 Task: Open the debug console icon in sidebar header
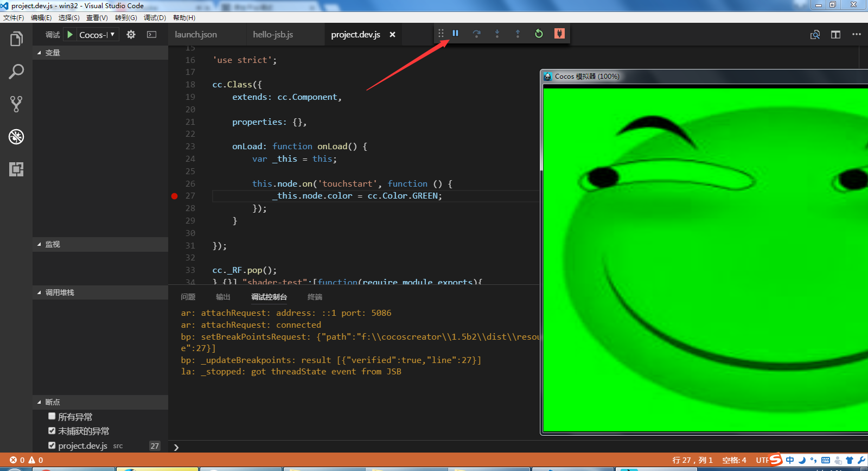pos(152,34)
